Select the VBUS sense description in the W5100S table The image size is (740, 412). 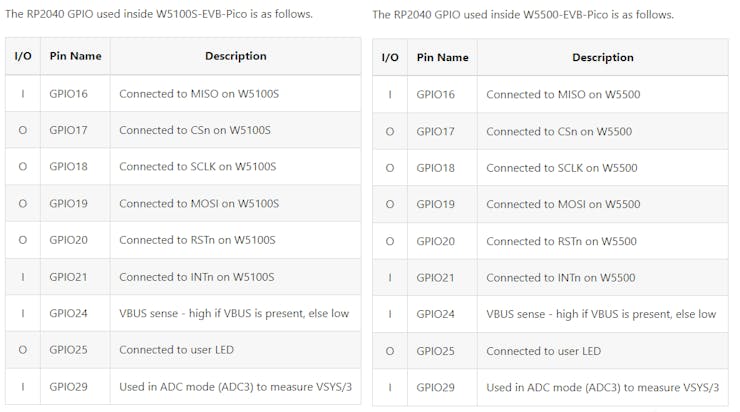tap(234, 314)
